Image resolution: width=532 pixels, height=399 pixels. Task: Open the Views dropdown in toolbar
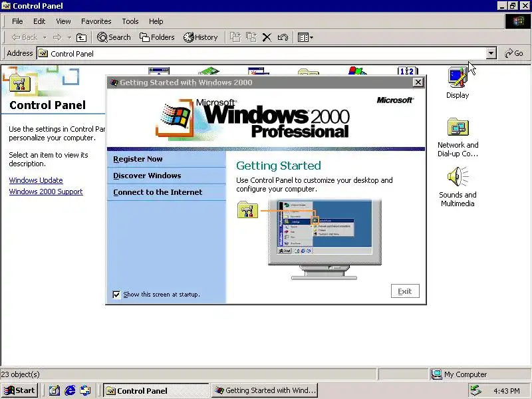pos(305,37)
